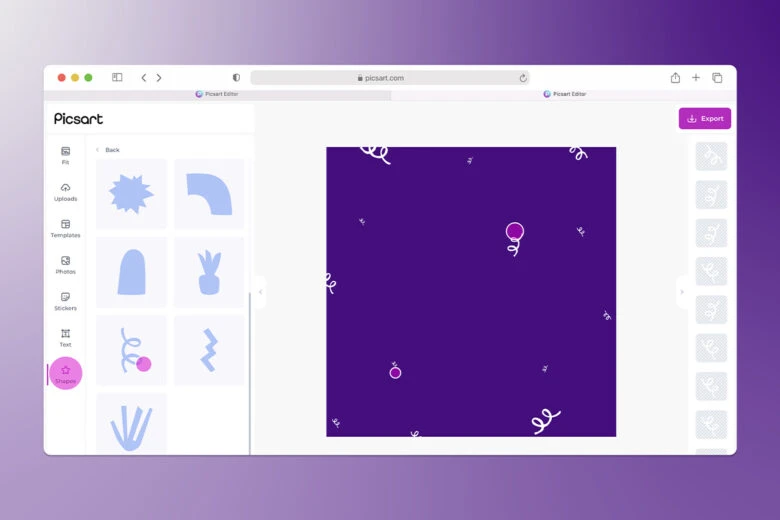
Task: Click the picsart.com address bar
Action: [390, 78]
